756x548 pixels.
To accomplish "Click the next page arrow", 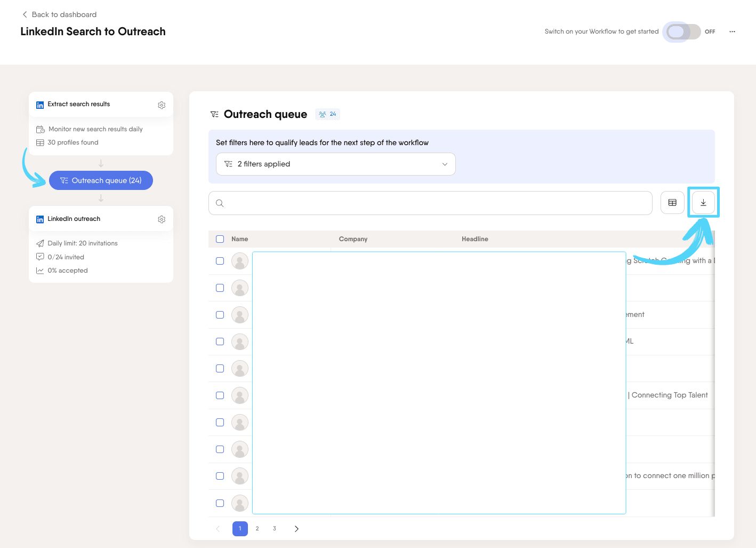I will [296, 529].
